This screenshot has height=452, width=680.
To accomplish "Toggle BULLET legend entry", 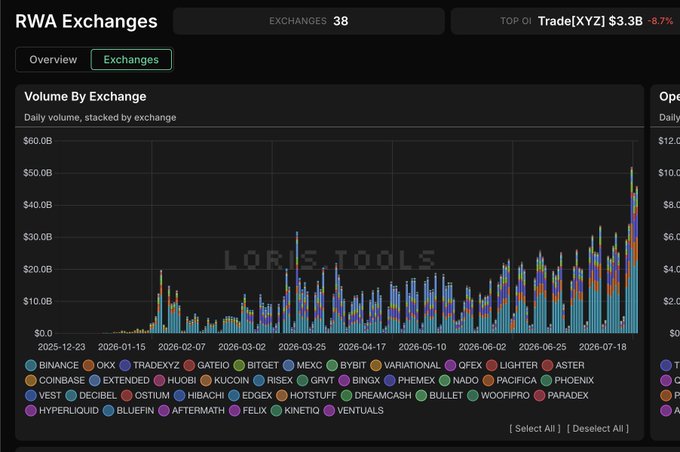I will point(439,396).
